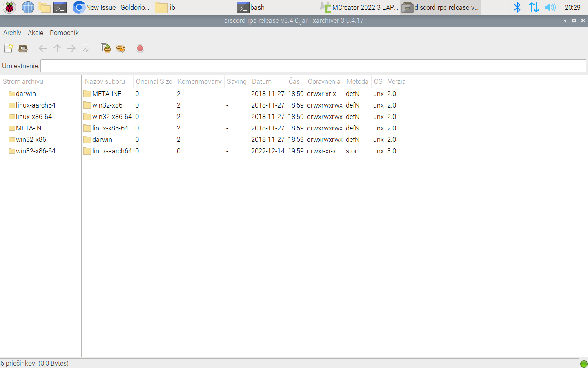The width and height of the screenshot is (588, 368).
Task: Open the Archív menu
Action: pyautogui.click(x=12, y=33)
